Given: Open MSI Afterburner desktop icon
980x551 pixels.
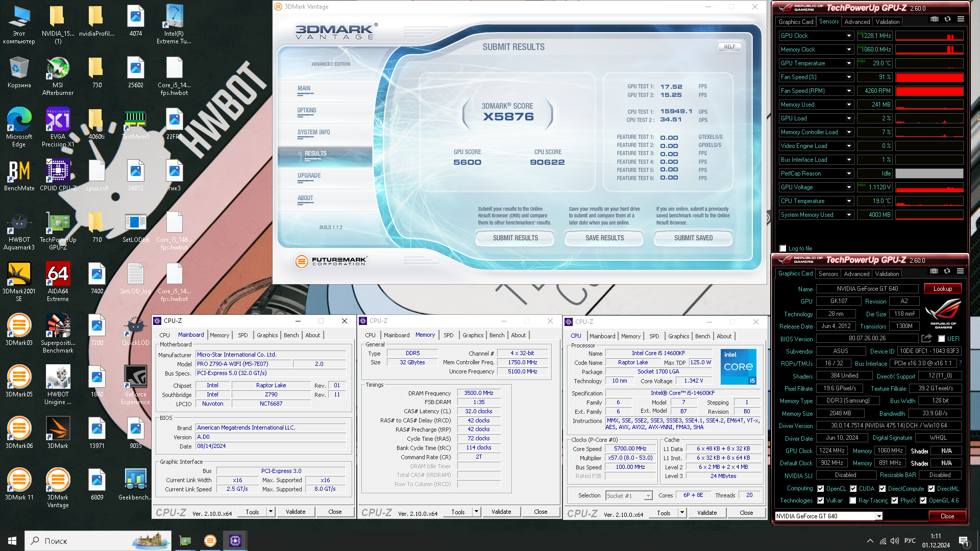Looking at the screenshot, I should [58, 77].
